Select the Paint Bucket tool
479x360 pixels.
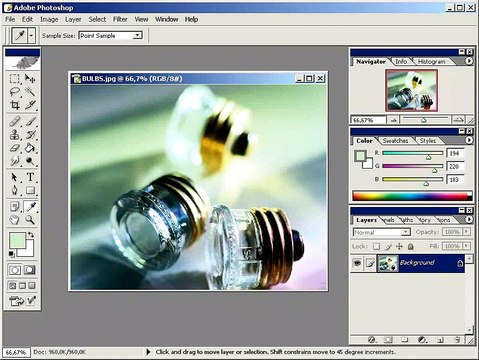tap(30, 148)
